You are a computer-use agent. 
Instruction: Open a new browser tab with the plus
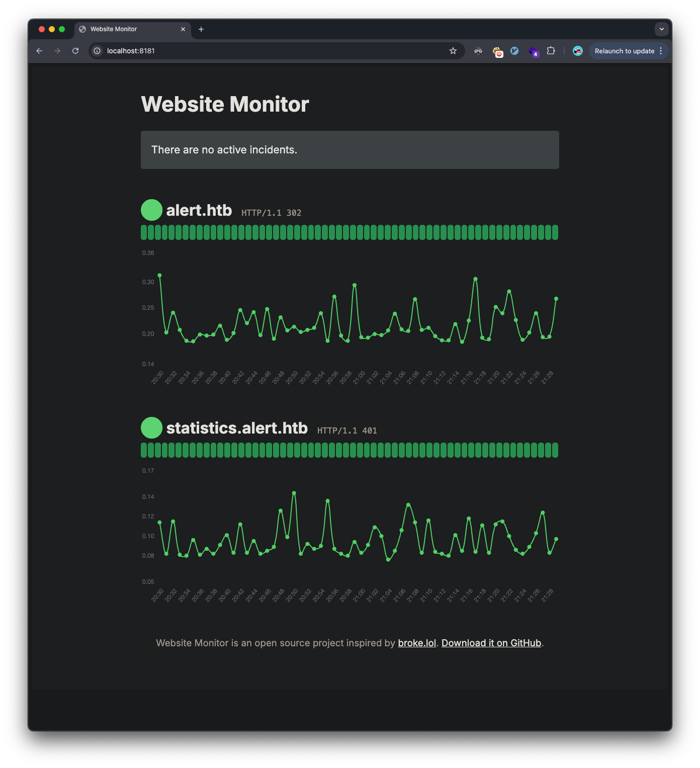[x=201, y=29]
